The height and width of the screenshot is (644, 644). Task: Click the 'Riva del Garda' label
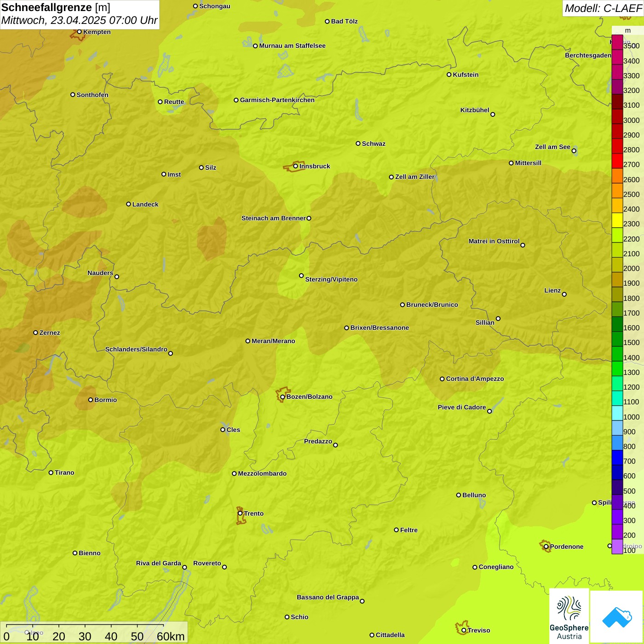coord(159,563)
